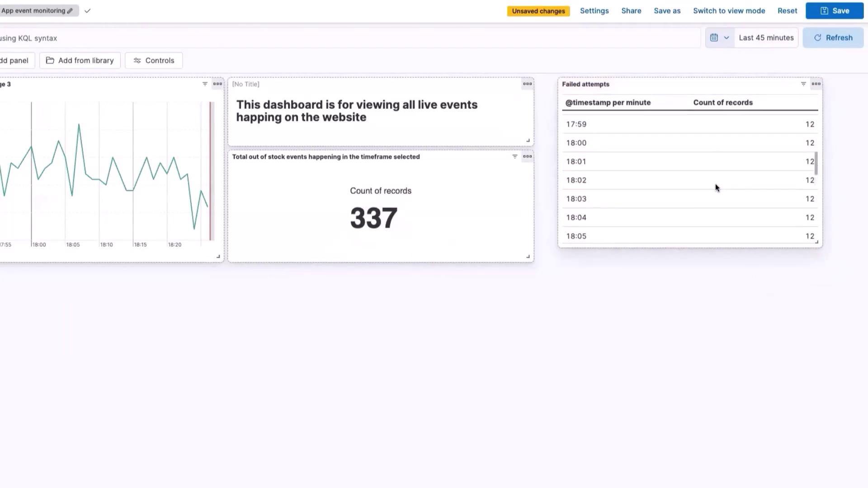Open Add from library
This screenshot has height=488, width=868.
pos(80,61)
